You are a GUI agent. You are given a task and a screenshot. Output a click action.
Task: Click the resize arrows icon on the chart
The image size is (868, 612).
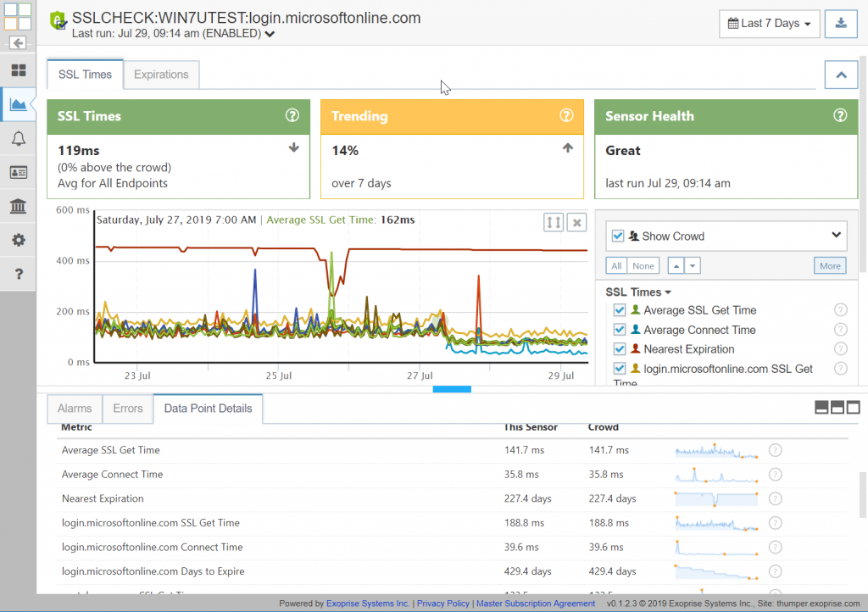coord(554,222)
